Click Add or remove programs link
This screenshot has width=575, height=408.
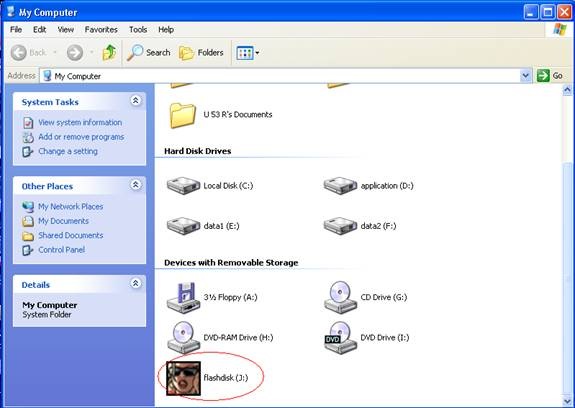(81, 137)
